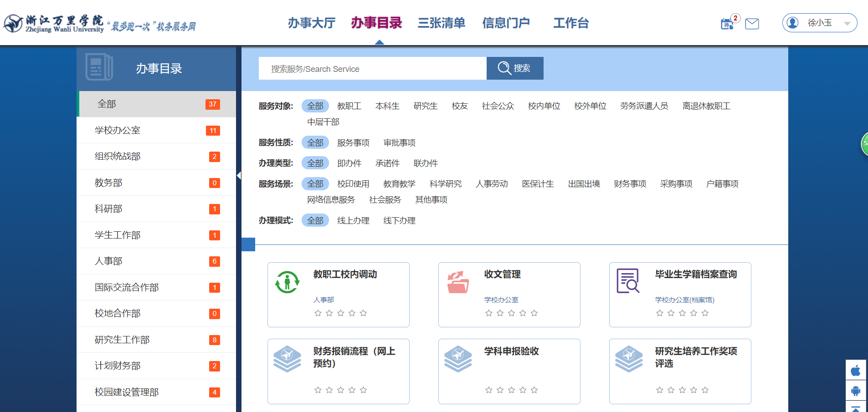Open the 三张清单 navigation tab
Image resolution: width=868 pixels, height=412 pixels.
[x=441, y=23]
